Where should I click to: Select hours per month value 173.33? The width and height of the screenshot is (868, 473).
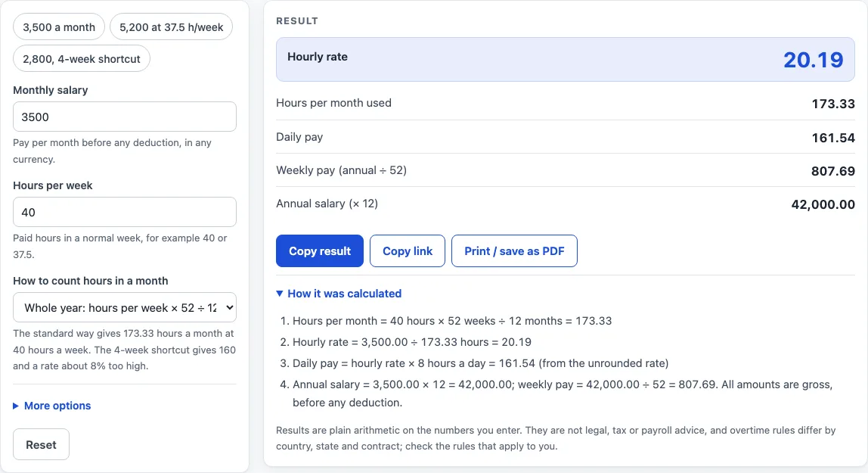click(833, 104)
